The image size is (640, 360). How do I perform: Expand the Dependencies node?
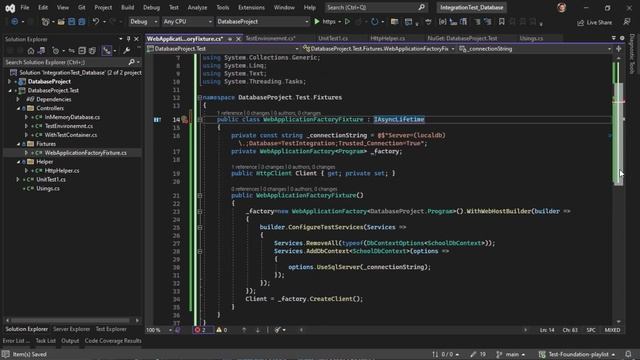[x=18, y=100]
